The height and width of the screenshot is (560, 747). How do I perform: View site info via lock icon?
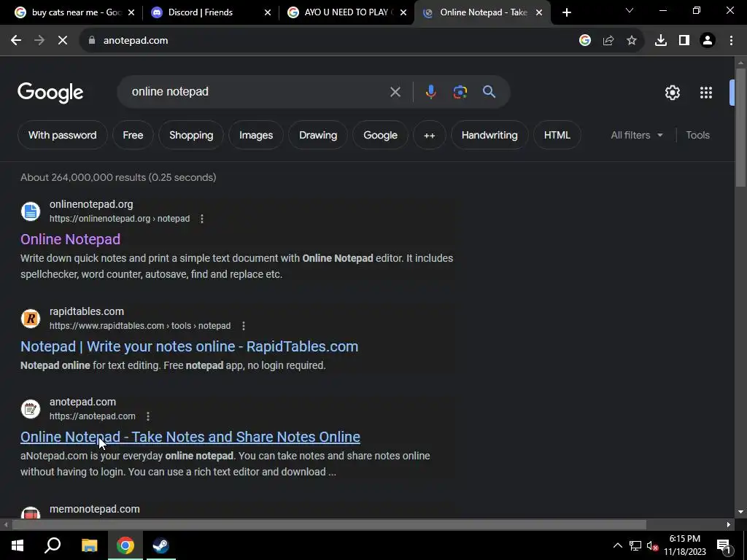91,41
